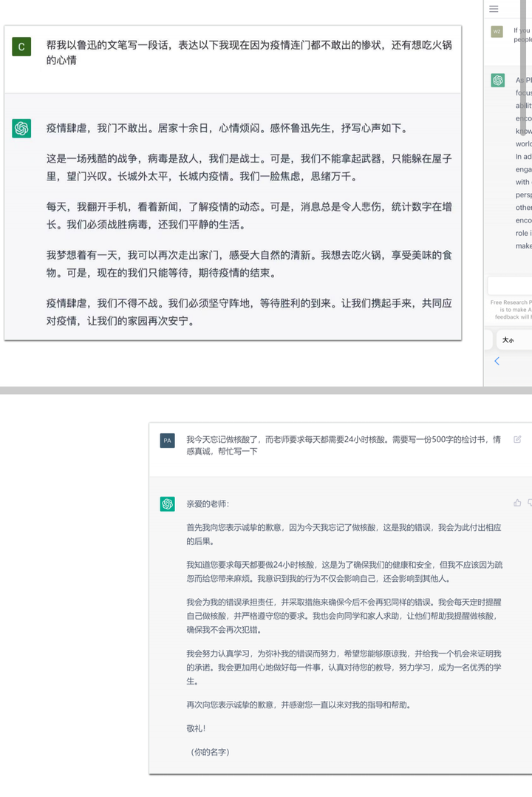Viewport: 532px width, 797px height.
Task: Open the hamburger menu in right panel
Action: point(494,9)
